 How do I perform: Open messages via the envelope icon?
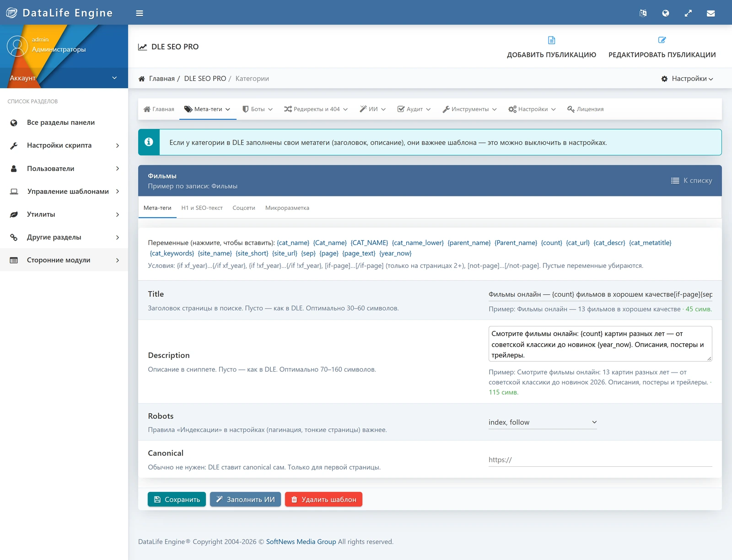click(x=710, y=13)
